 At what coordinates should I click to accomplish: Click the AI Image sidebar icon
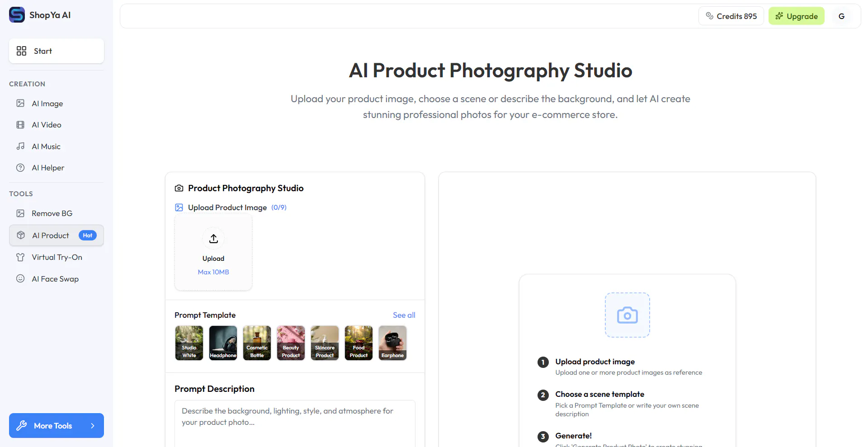tap(20, 104)
